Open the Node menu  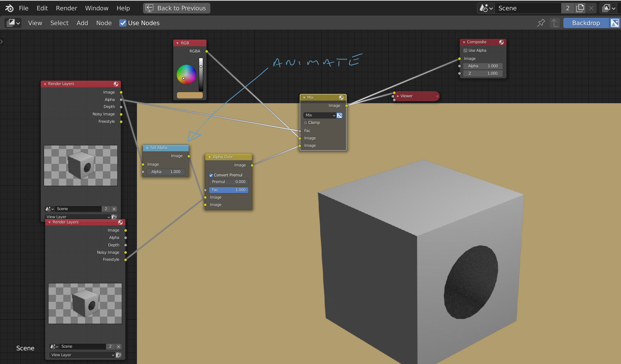pyautogui.click(x=104, y=23)
